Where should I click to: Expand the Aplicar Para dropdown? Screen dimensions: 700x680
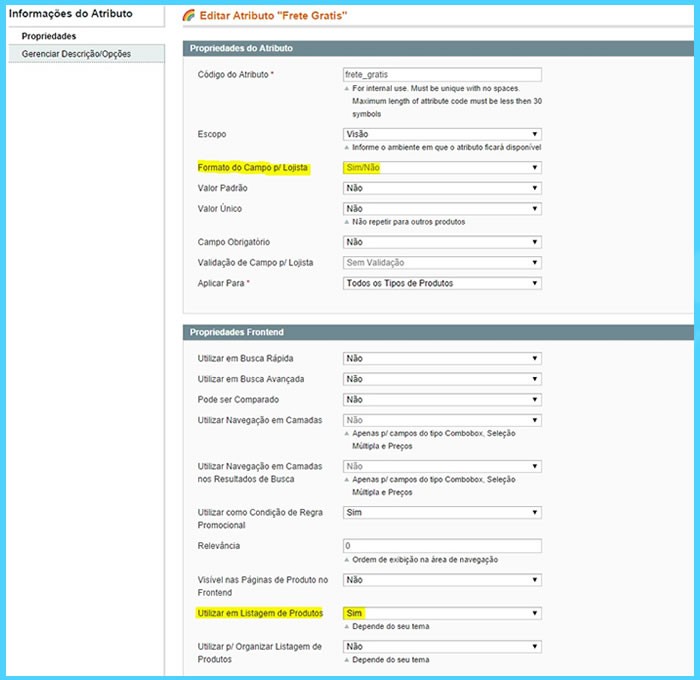[x=442, y=284]
